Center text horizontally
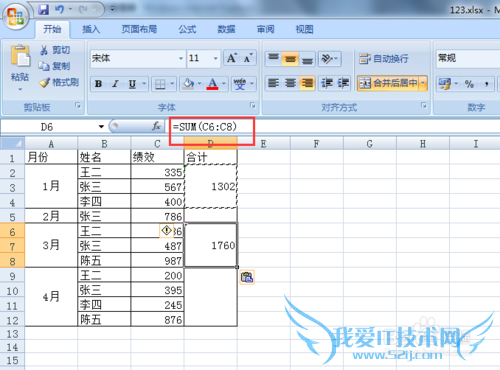The image size is (500, 370). click(x=290, y=83)
